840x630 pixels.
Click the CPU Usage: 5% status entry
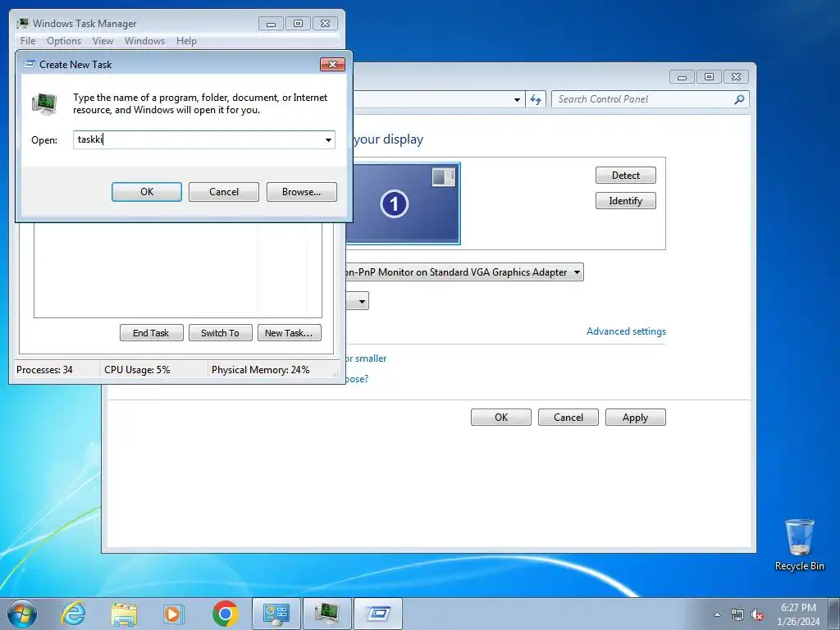point(137,370)
